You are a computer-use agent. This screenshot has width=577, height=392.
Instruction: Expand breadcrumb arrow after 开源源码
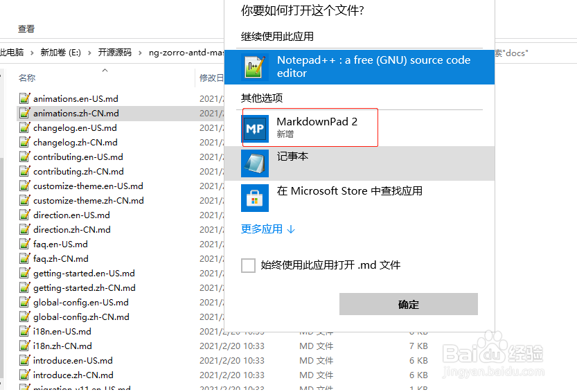pos(140,53)
